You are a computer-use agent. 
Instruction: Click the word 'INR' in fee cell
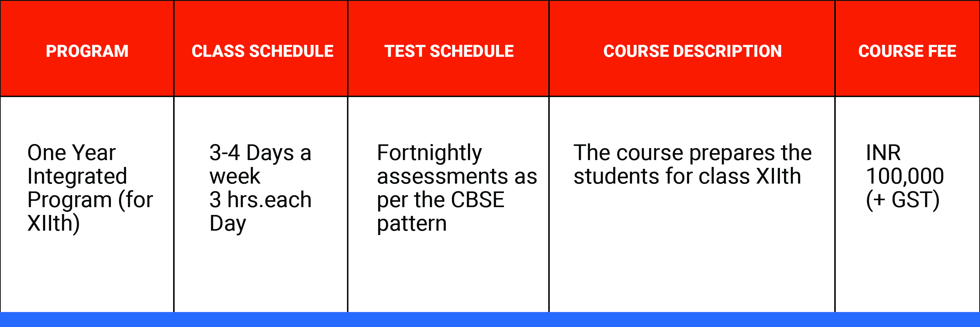[x=883, y=153]
